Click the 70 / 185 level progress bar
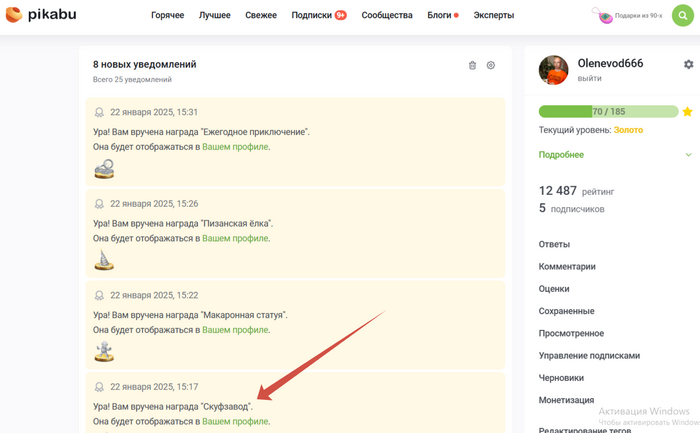This screenshot has width=700, height=433. coord(608,112)
